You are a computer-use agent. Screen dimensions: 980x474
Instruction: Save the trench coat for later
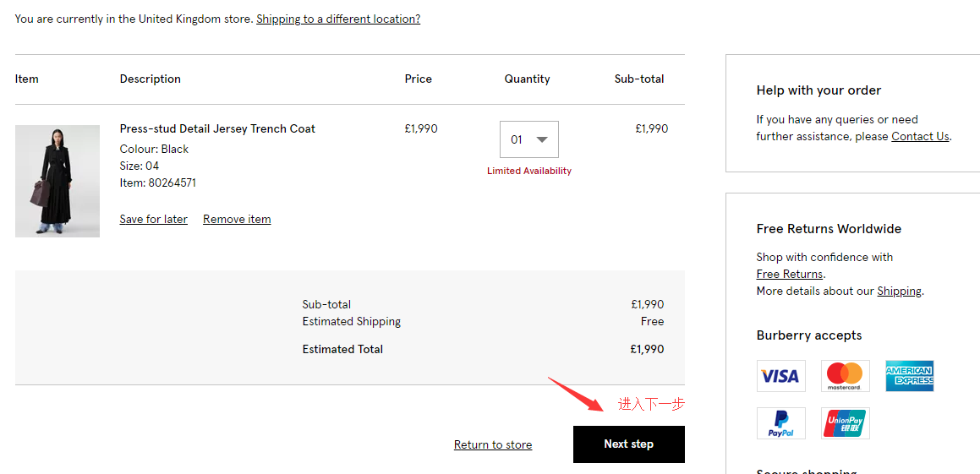pyautogui.click(x=154, y=219)
